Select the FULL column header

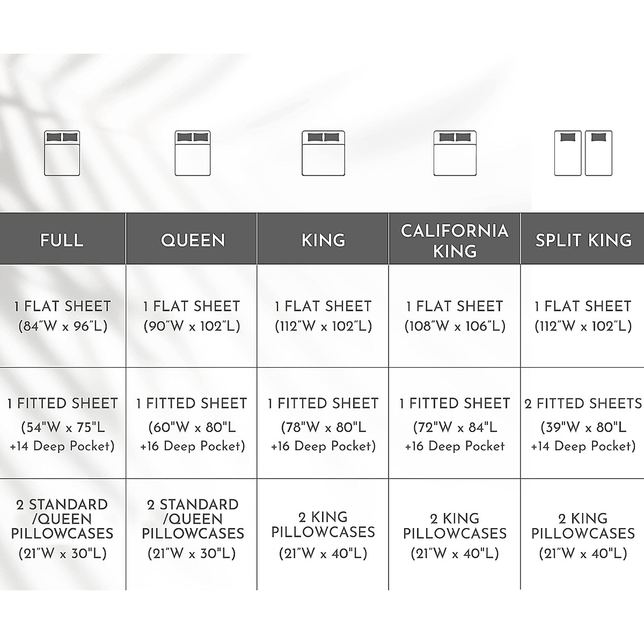62,239
